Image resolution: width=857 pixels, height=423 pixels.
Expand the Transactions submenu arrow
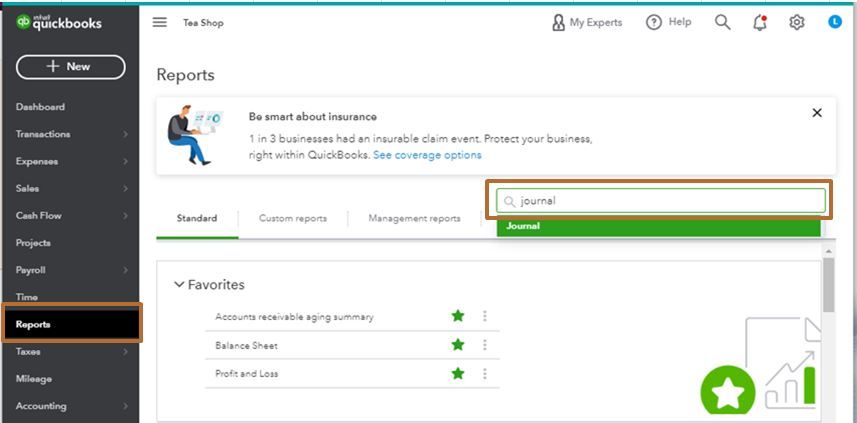(x=125, y=134)
